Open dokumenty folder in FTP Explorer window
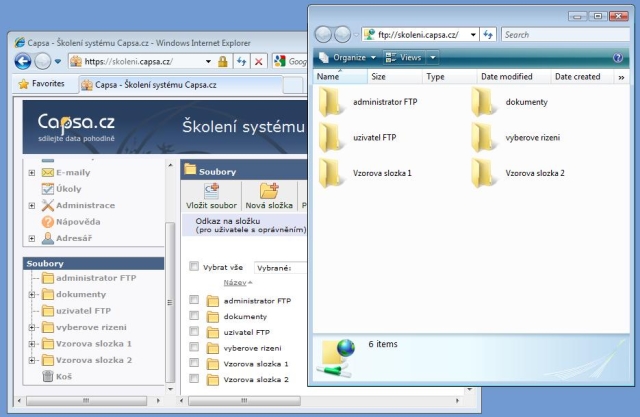The width and height of the screenshot is (640, 417). click(x=509, y=102)
